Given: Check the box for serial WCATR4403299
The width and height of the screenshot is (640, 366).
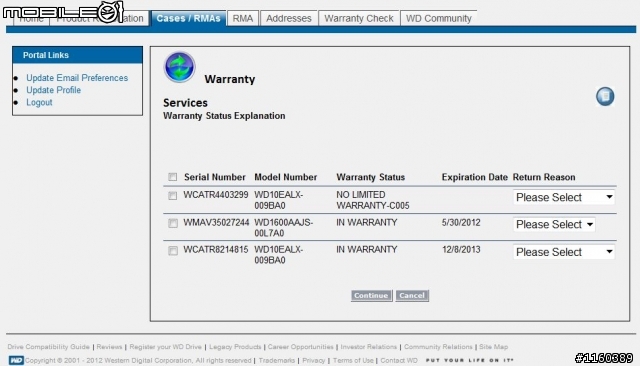Looking at the screenshot, I should (173, 195).
